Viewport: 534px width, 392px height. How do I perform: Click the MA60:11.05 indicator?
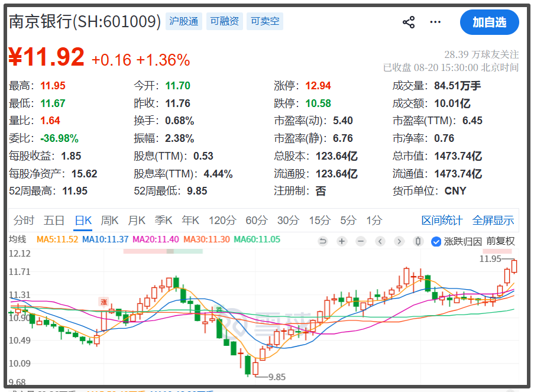coord(257,239)
